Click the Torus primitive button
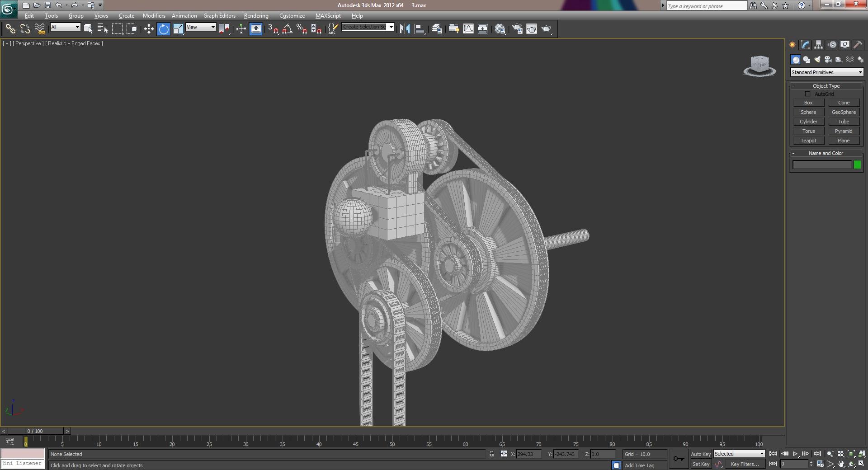Screen dimensions: 868x470 808,131
